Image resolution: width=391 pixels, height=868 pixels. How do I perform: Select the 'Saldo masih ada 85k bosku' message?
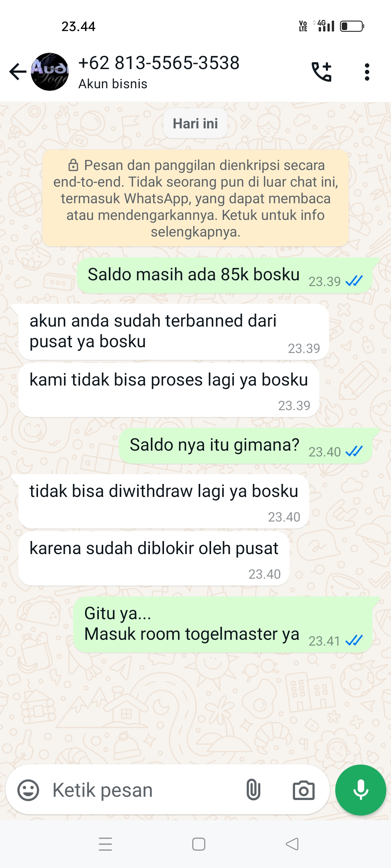224,275
